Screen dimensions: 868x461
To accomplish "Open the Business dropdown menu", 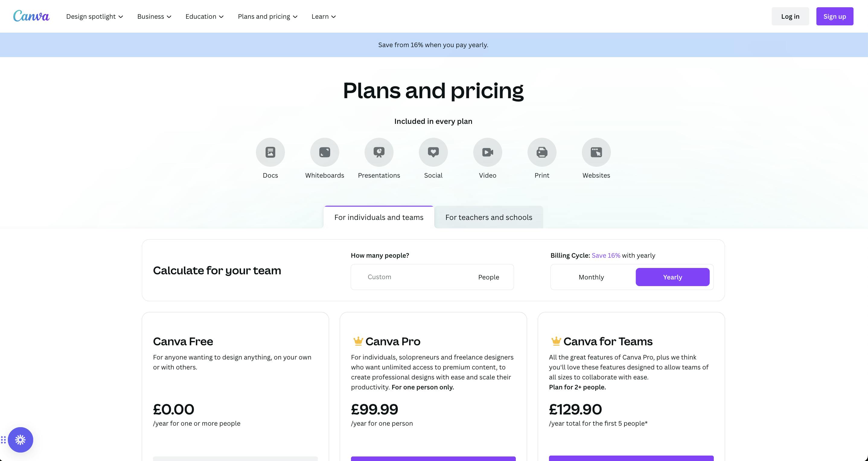I will 154,17.
